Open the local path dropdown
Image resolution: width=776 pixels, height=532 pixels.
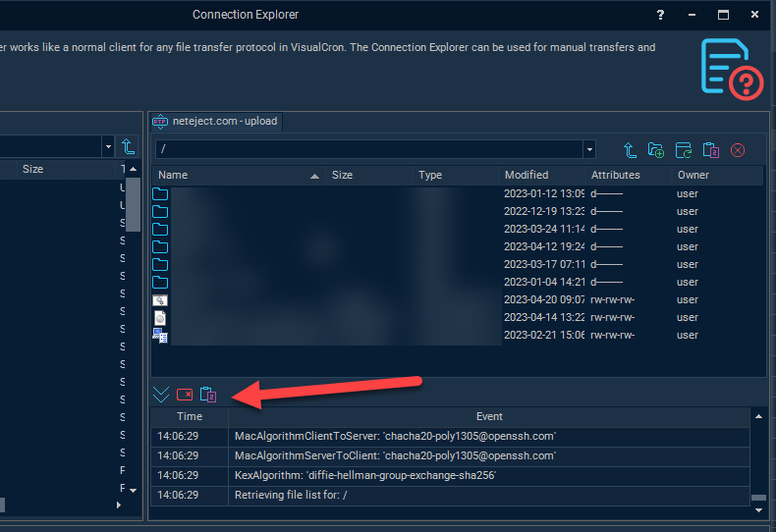(x=107, y=147)
